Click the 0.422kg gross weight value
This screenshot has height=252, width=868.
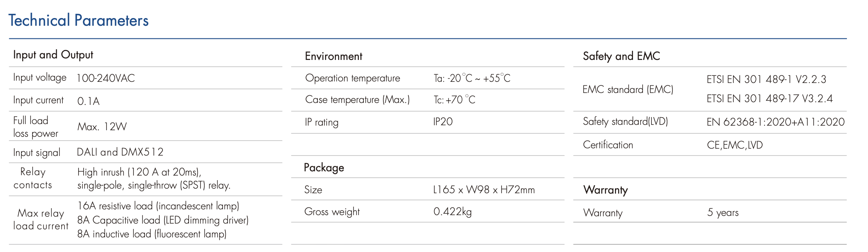point(452,212)
